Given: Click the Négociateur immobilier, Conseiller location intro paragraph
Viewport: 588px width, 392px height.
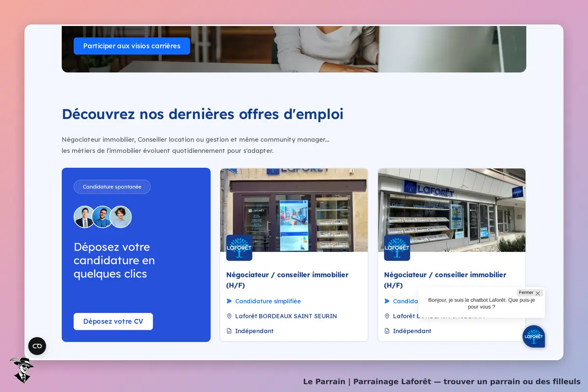Looking at the screenshot, I should tap(196, 145).
